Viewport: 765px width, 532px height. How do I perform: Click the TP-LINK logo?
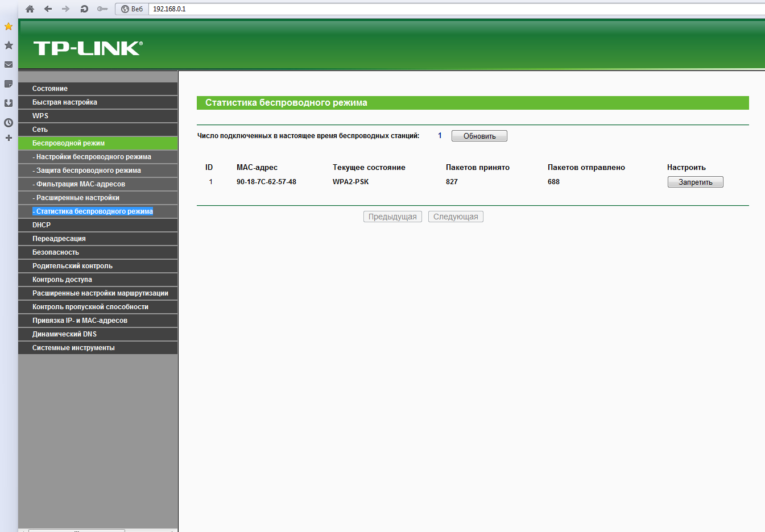tap(88, 48)
